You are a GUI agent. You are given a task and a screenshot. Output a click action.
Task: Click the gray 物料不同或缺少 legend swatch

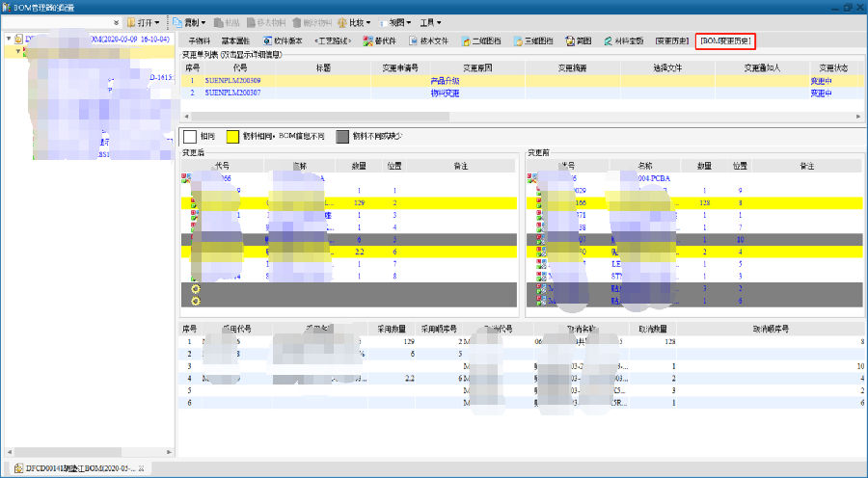point(342,137)
